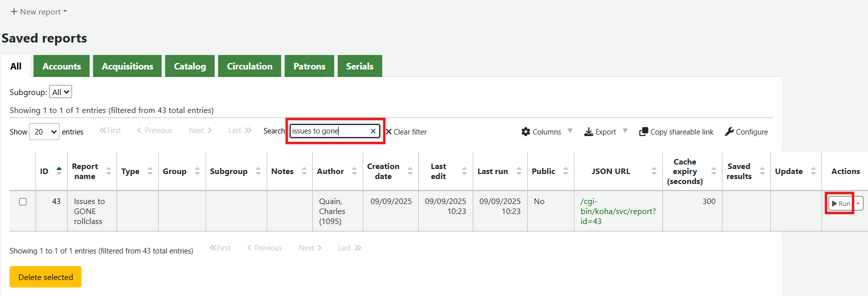Click the Configure wrench icon
Viewport: 868px width, 296px height.
click(729, 131)
